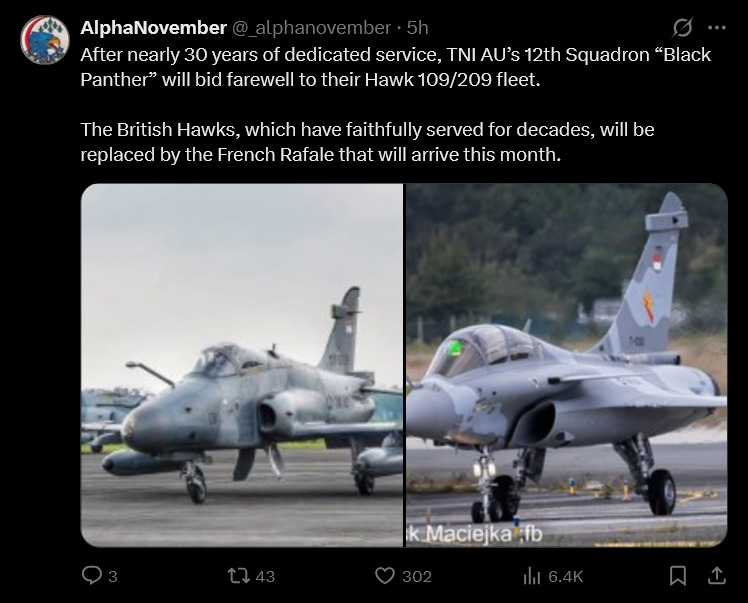The width and height of the screenshot is (748, 603).
Task: Bookmark this post
Action: (678, 575)
